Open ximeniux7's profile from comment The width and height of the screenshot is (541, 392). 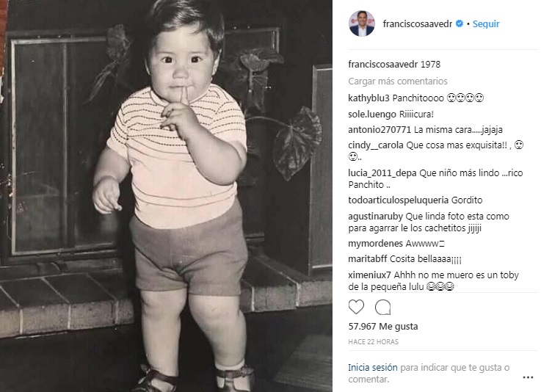point(369,275)
